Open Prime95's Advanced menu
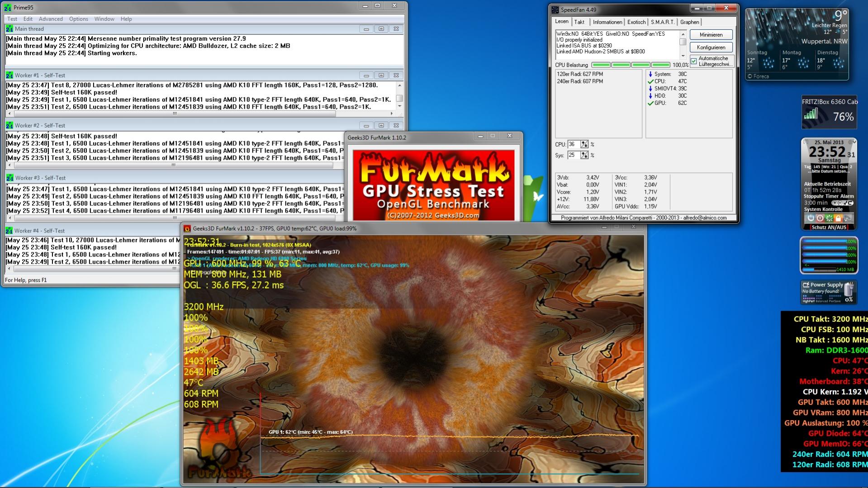868x488 pixels. [51, 19]
